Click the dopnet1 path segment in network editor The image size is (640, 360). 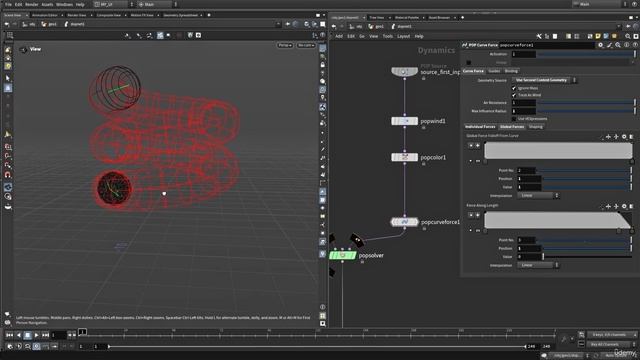(401, 27)
